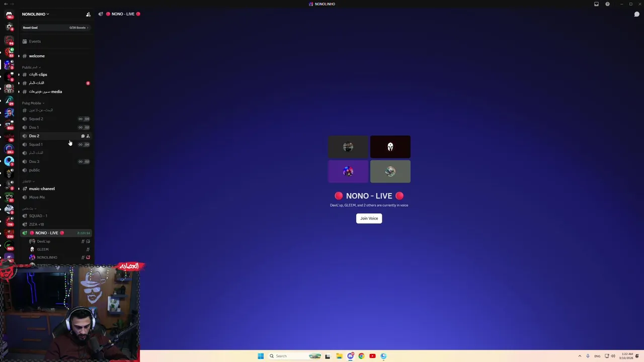Open the taskbar clock and date
644x362 pixels.
click(626, 356)
